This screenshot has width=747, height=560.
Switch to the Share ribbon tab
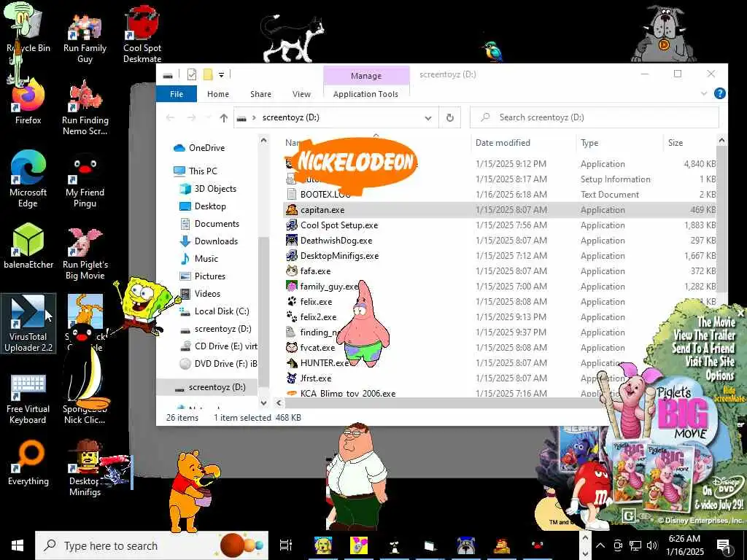click(260, 94)
